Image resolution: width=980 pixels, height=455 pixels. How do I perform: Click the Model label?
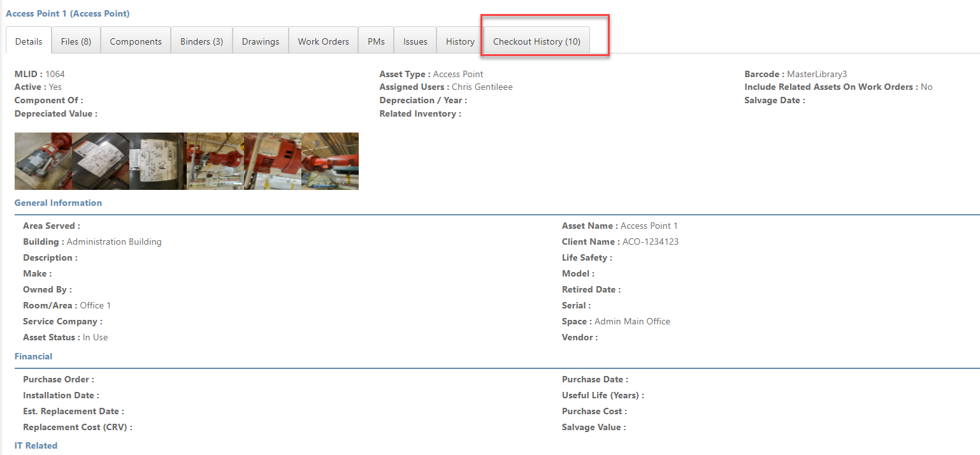[578, 273]
